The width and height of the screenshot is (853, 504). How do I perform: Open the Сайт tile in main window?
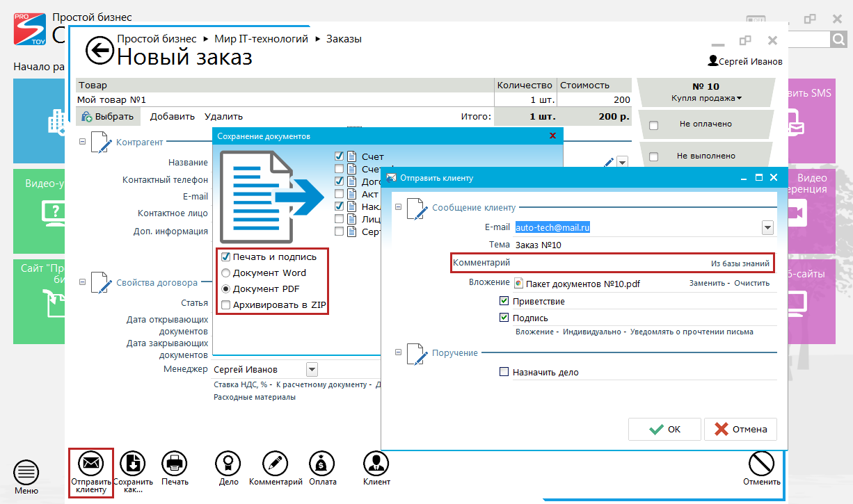(40, 302)
